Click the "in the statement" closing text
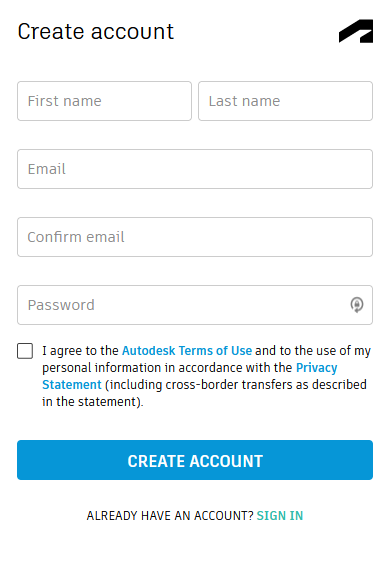The width and height of the screenshot is (391, 562). pyautogui.click(x=93, y=401)
